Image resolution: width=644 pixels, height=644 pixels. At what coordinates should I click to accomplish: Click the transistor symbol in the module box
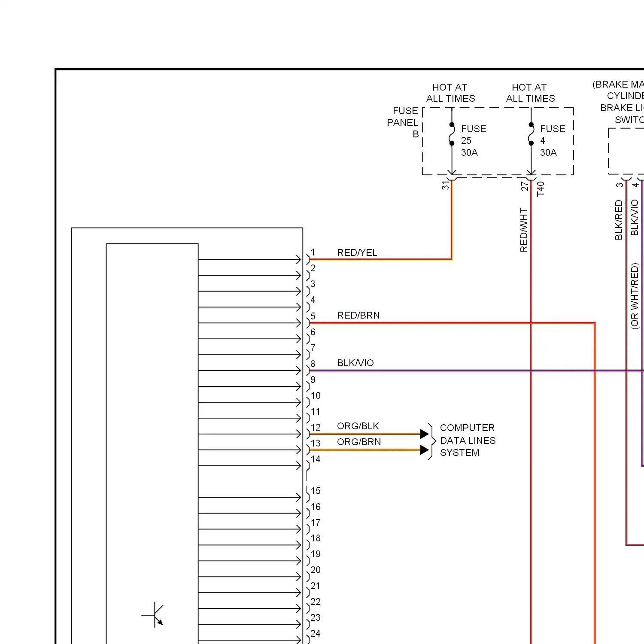[x=153, y=615]
